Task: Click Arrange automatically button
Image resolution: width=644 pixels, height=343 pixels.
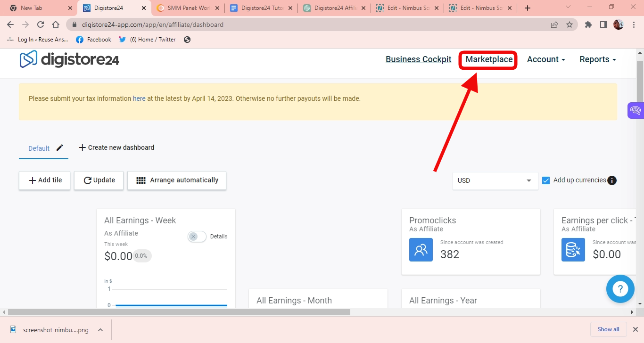Action: 177,180
